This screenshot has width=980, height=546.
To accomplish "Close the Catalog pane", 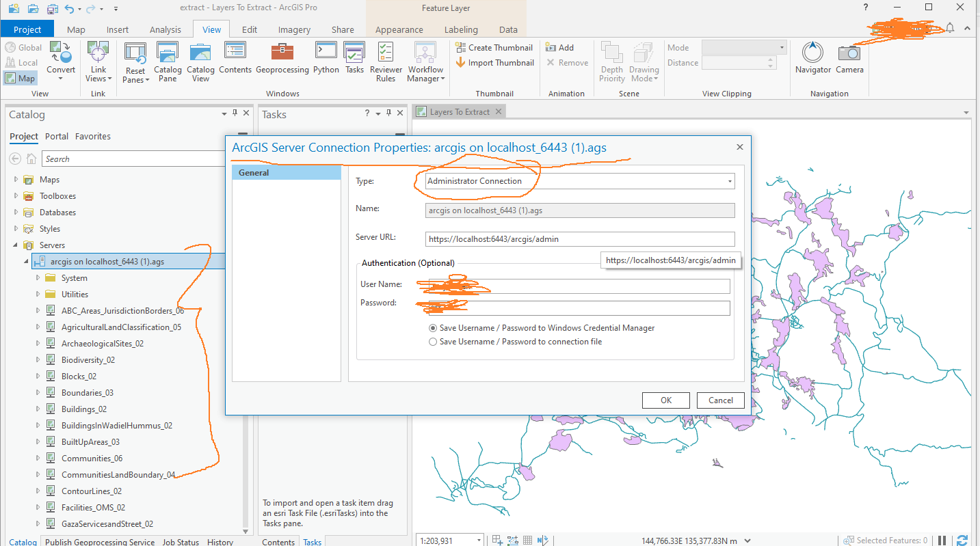I will tap(245, 113).
